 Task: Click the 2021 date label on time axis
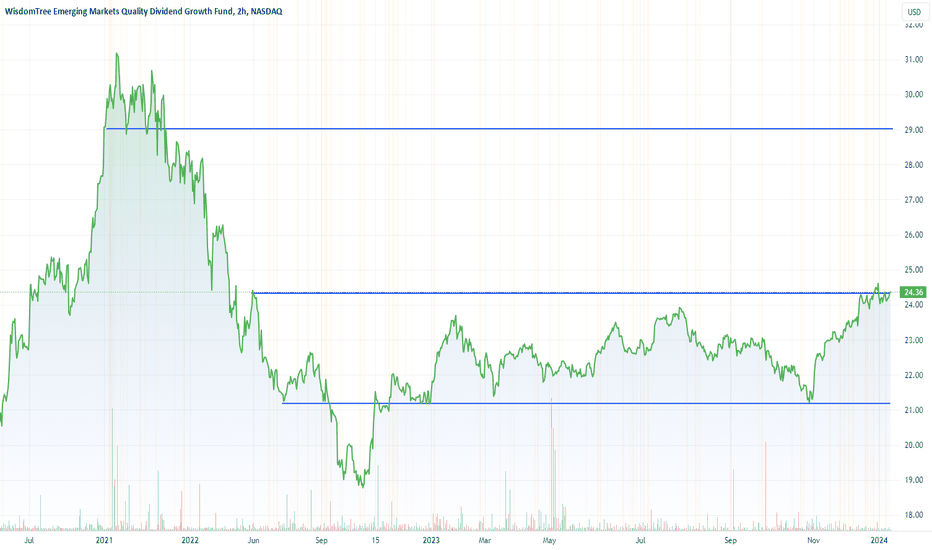pyautogui.click(x=104, y=540)
